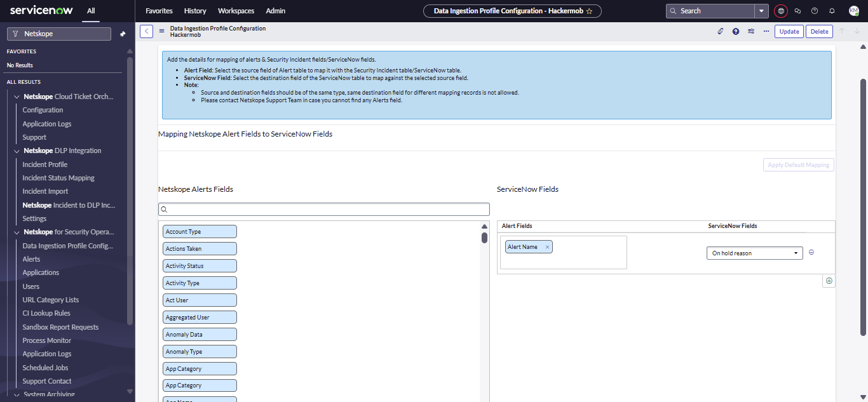The height and width of the screenshot is (402, 868).
Task: Add a new mapping row with plus icon
Action: (829, 281)
